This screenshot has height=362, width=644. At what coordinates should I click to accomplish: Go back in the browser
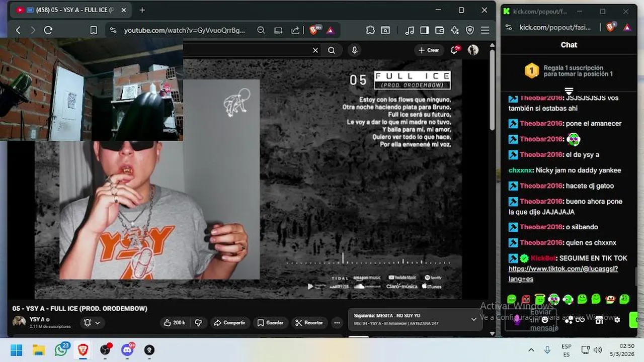coord(18,30)
